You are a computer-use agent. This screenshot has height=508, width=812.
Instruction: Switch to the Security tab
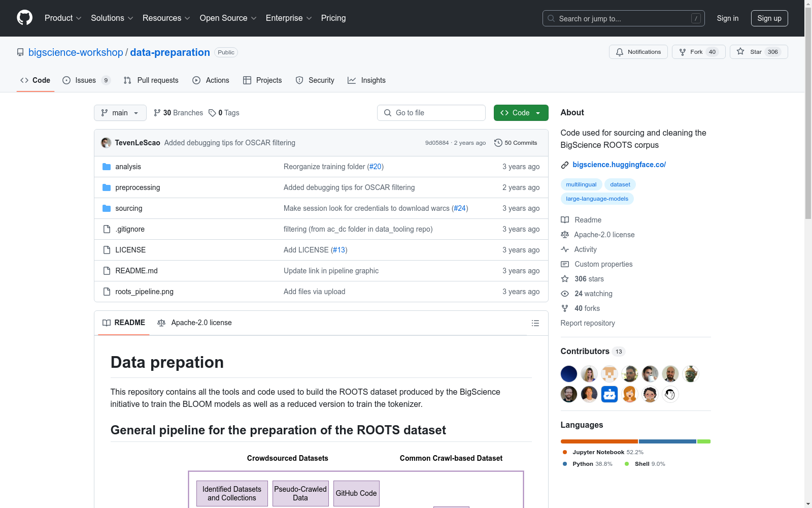(x=315, y=80)
